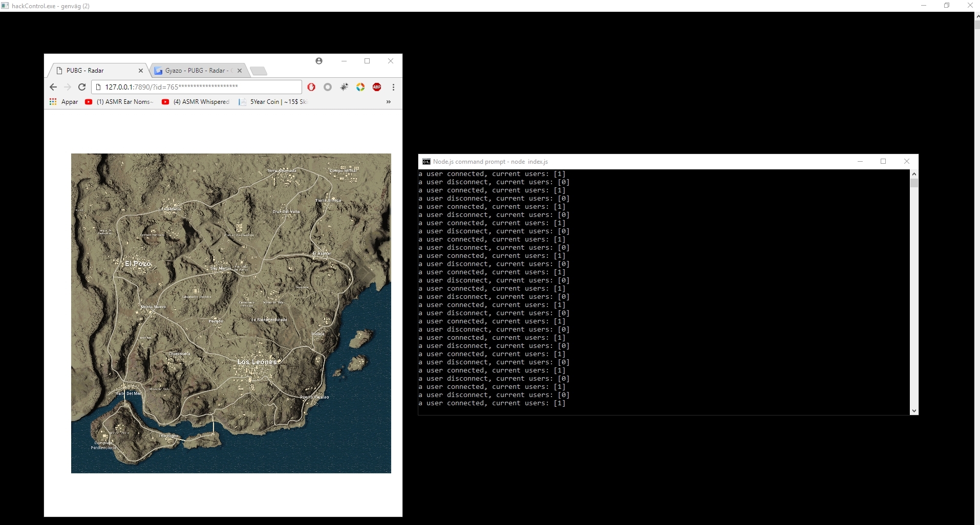The height and width of the screenshot is (525, 980).
Task: Open the bug-shaped extension icon
Action: [x=344, y=87]
